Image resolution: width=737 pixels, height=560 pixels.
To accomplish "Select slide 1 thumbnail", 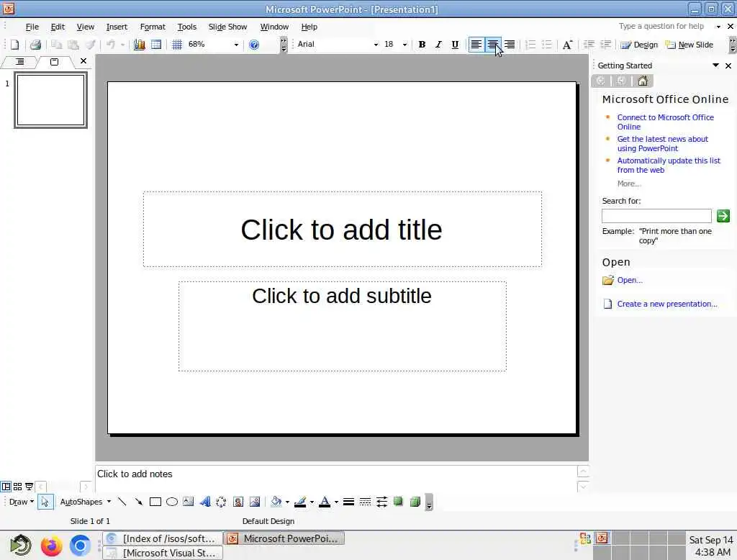I will tap(51, 100).
